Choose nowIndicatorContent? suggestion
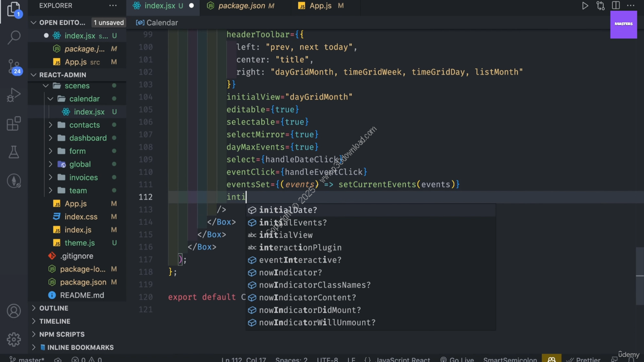 point(371,298)
